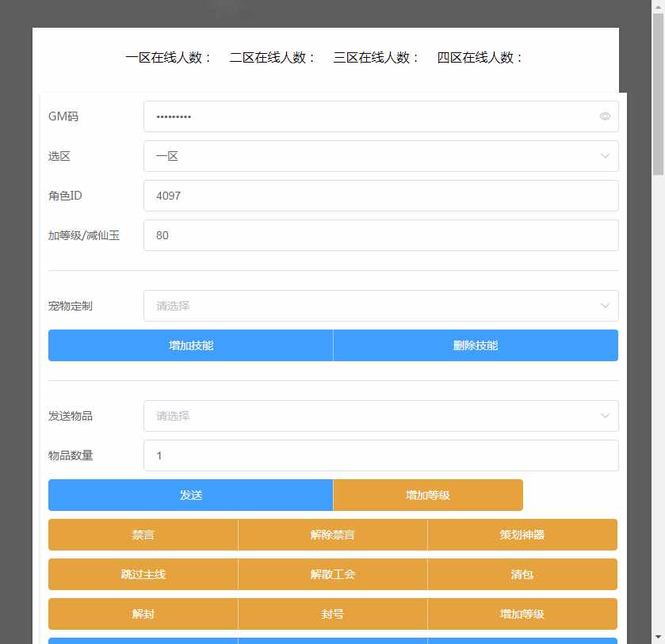Click the scrollbar up arrow
The height and width of the screenshot is (644, 665).
coord(658,6)
